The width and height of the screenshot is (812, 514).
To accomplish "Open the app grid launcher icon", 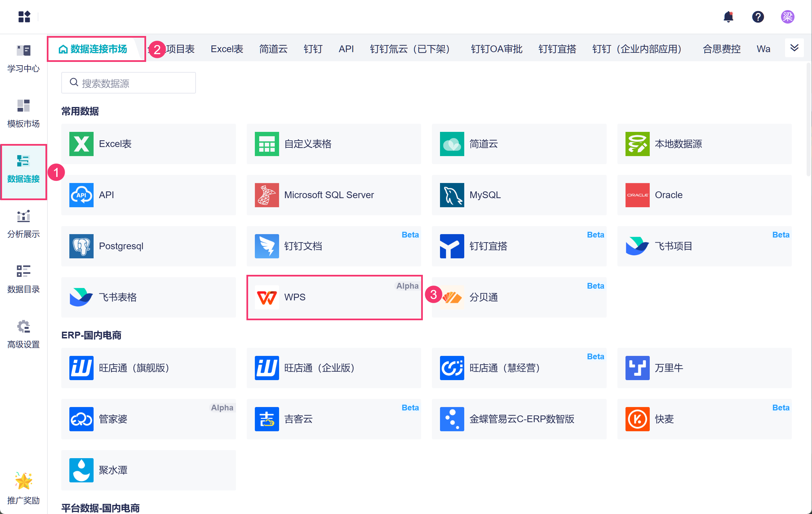I will click(24, 16).
